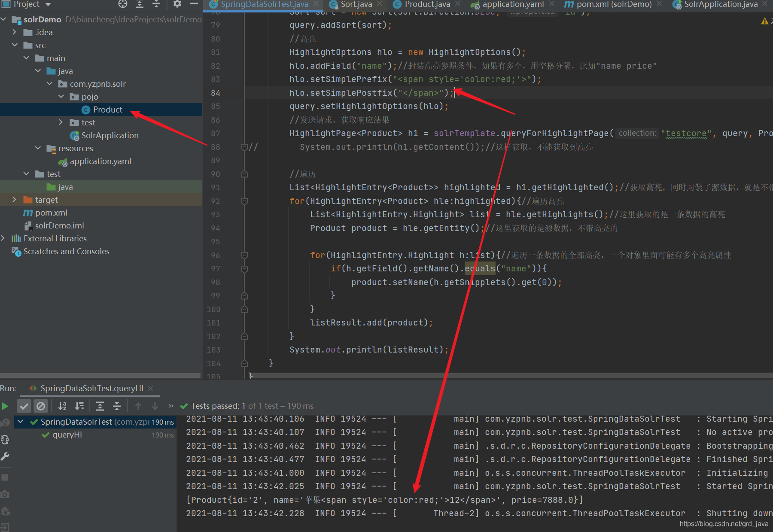
Task: Collapse SpringDataSolrTest result node
Action: tap(20, 422)
